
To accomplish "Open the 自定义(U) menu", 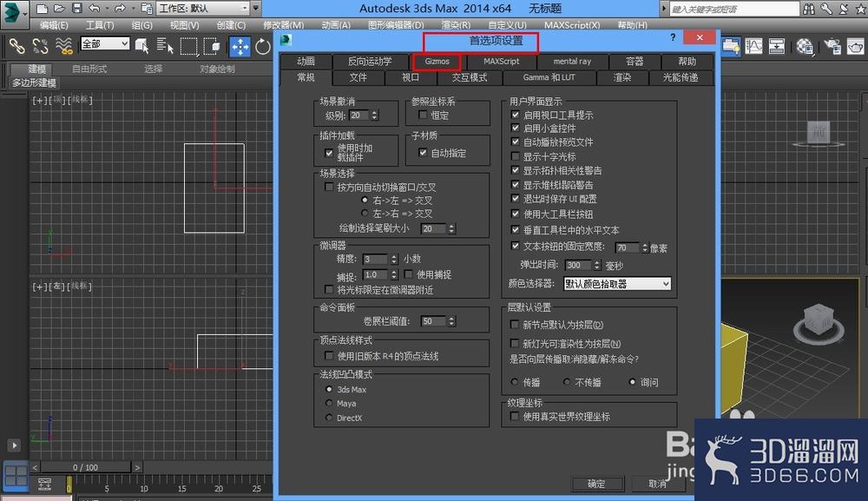I will pyautogui.click(x=507, y=25).
